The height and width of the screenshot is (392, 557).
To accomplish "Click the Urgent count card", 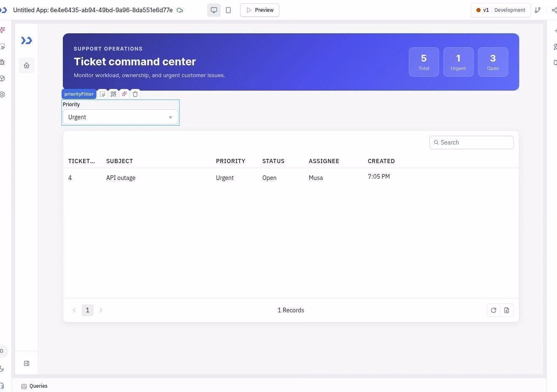I will pyautogui.click(x=458, y=62).
